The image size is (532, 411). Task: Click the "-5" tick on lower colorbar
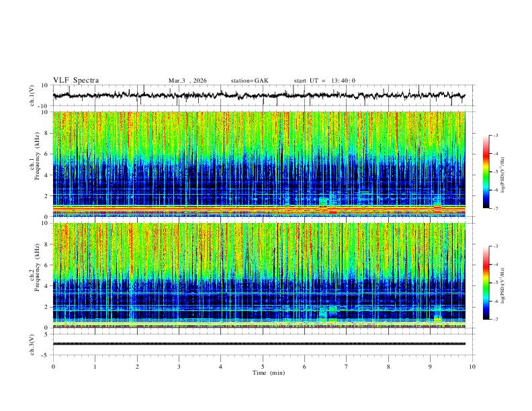[495, 283]
